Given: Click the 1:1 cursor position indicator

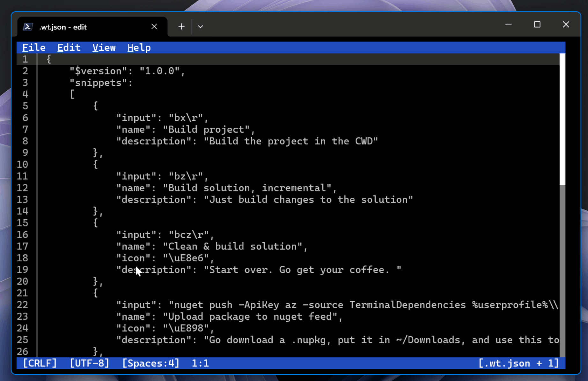Looking at the screenshot, I should (200, 363).
